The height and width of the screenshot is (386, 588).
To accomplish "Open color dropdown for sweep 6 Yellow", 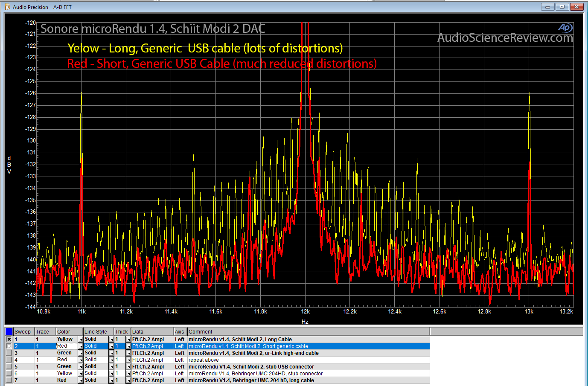I will 81,374.
